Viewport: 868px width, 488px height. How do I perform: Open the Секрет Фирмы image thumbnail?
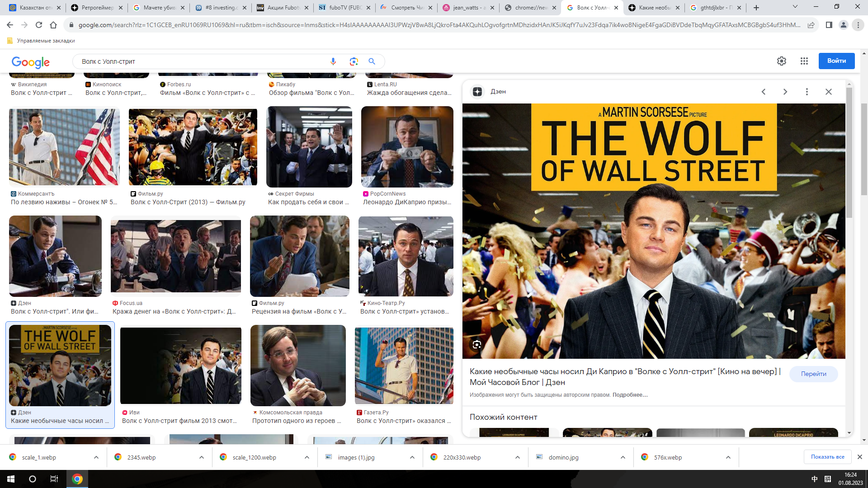(x=309, y=147)
